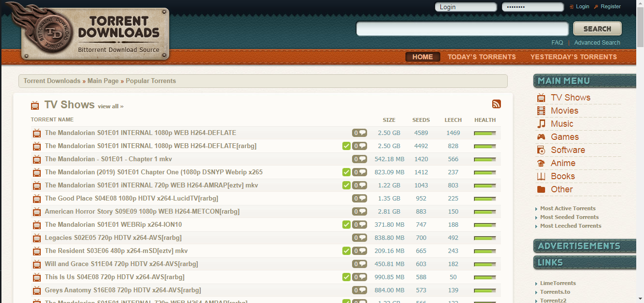The width and height of the screenshot is (644, 303).
Task: Open LimeTorrents in Links section
Action: 558,283
